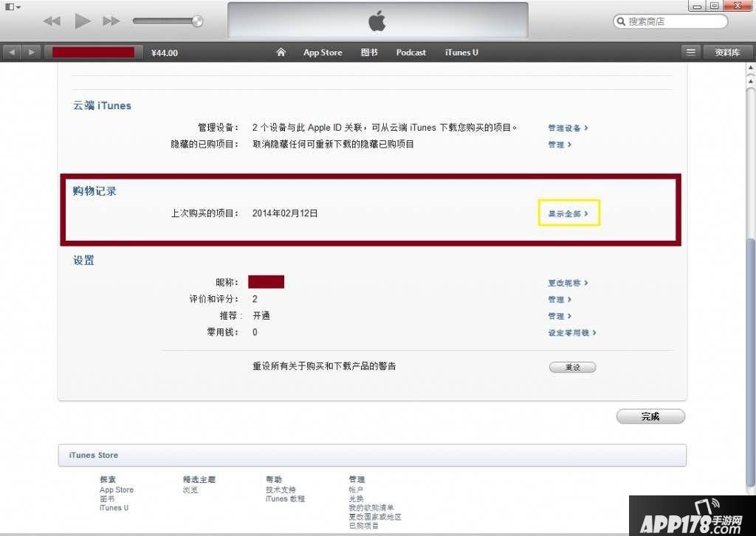Click 管理 next to 推荐
The image size is (756, 536).
tap(560, 316)
